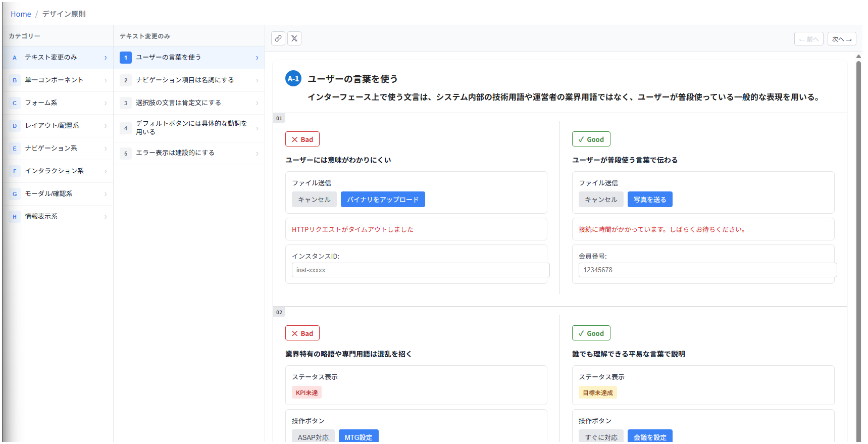This screenshot has height=444, width=868.
Task: Select the レイアウト/配置系 category
Action: [52, 126]
